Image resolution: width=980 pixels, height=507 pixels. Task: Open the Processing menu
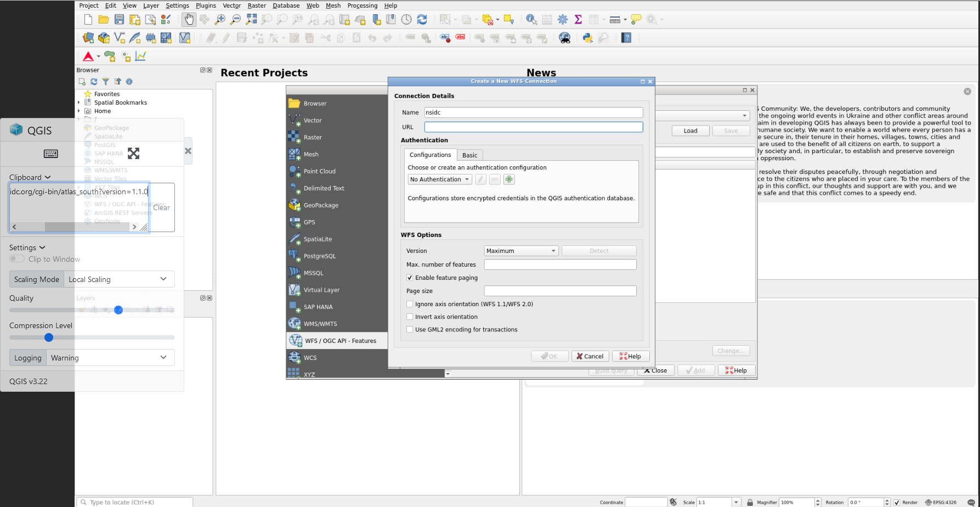pos(362,5)
